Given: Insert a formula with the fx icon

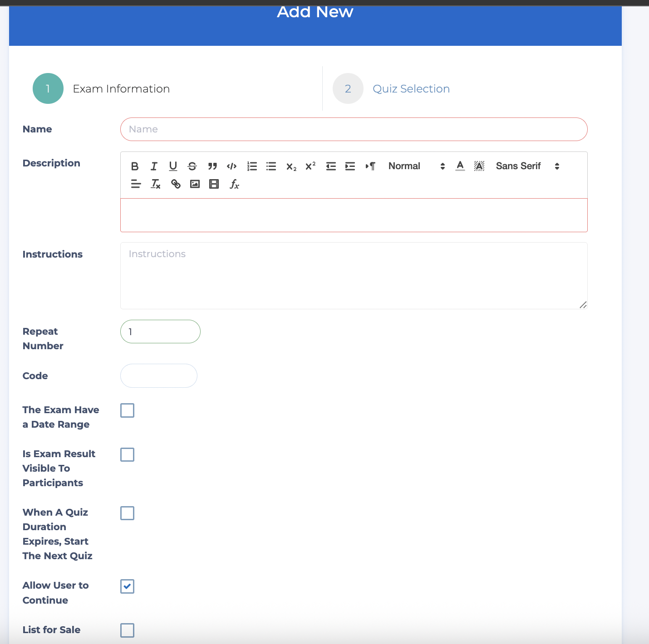Looking at the screenshot, I should pyautogui.click(x=234, y=184).
